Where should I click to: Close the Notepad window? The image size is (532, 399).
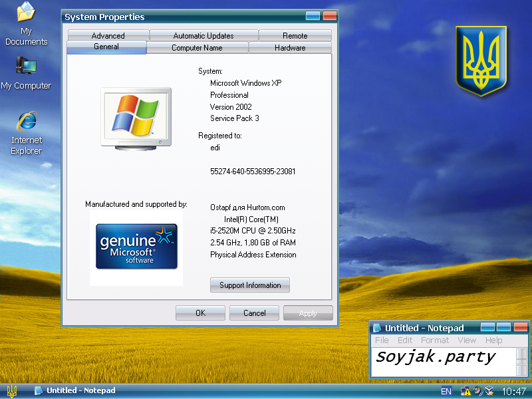[x=521, y=327]
